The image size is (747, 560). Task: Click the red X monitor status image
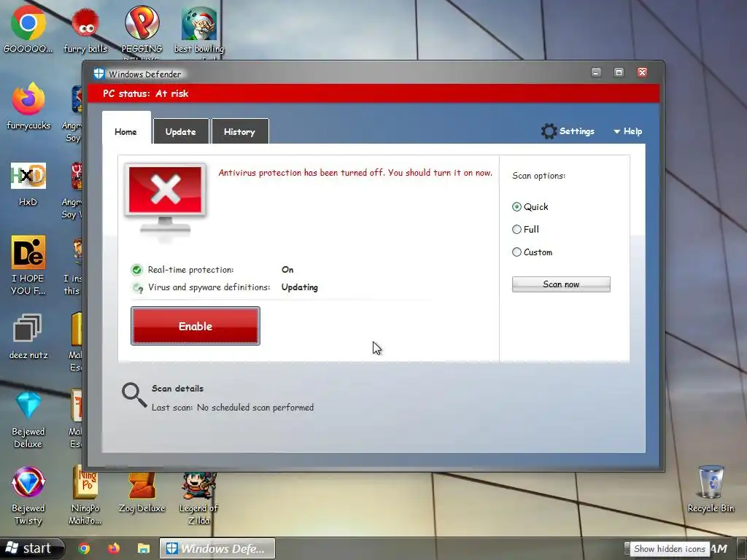tap(166, 201)
